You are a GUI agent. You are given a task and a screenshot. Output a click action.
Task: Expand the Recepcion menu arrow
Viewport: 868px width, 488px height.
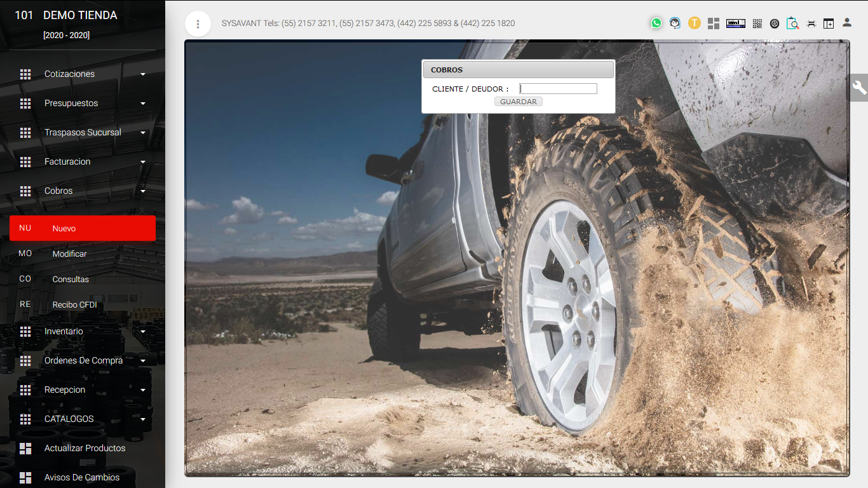tap(143, 390)
